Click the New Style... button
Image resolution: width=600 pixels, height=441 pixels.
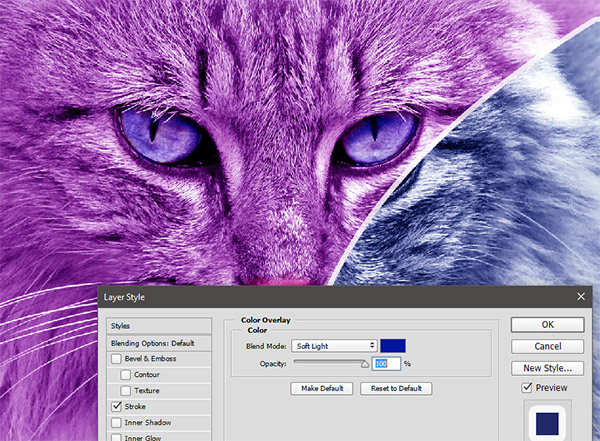pyautogui.click(x=547, y=368)
